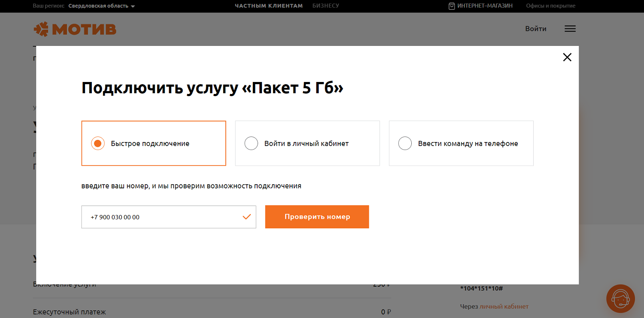Open the region dropdown Свердловская область

pyautogui.click(x=102, y=6)
